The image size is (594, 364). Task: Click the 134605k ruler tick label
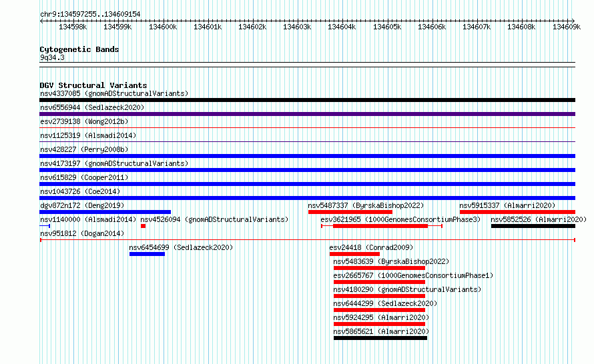pos(387,27)
